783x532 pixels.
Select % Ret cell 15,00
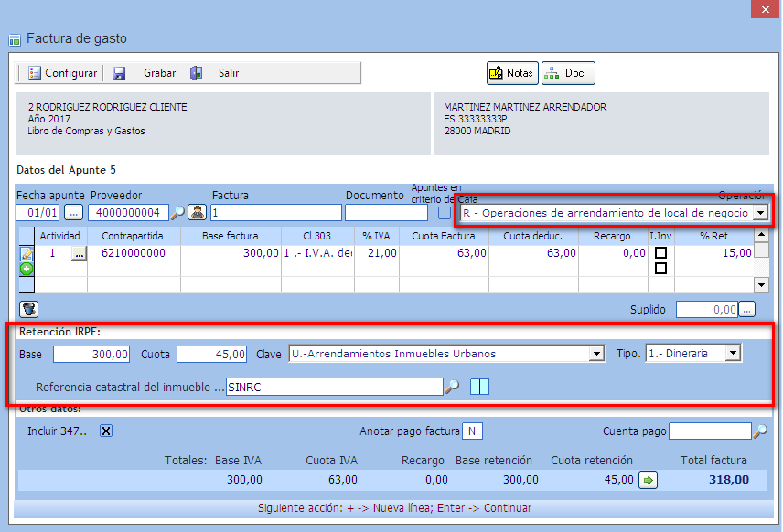(x=714, y=253)
